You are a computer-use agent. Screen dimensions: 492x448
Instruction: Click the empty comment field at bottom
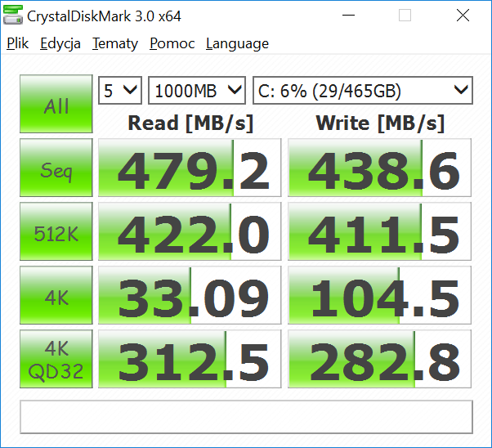tap(246, 417)
